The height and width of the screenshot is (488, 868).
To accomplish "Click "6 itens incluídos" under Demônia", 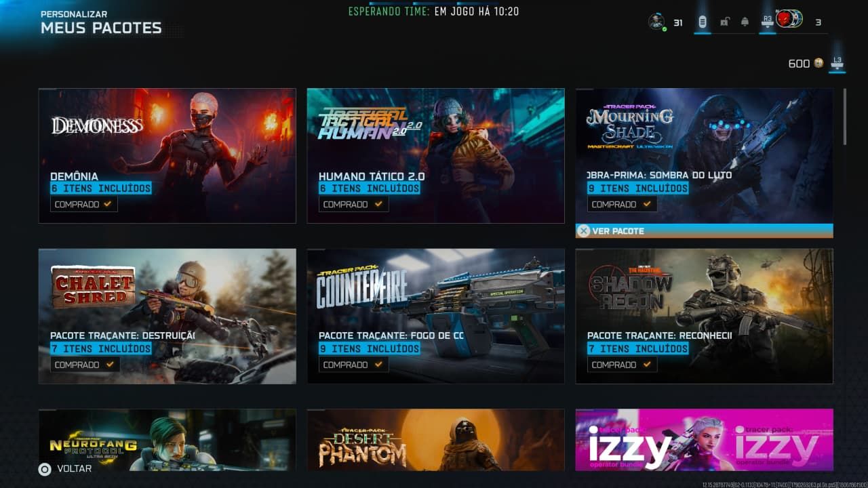I will pos(101,188).
